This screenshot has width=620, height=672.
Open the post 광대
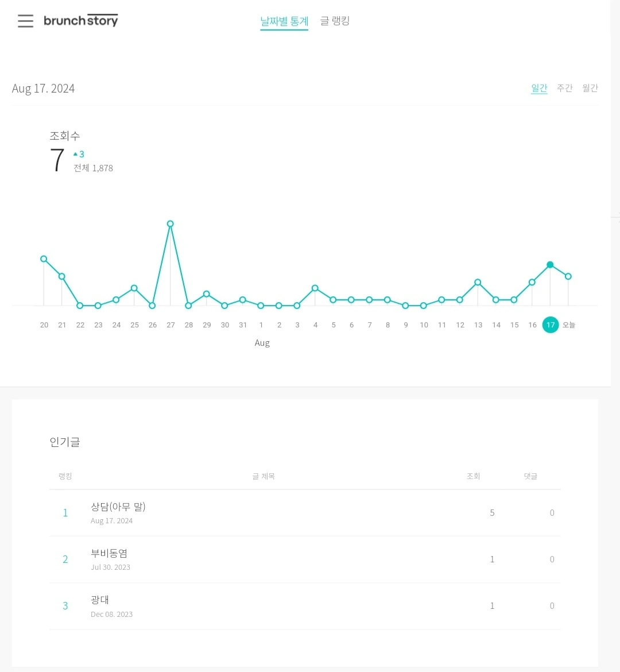click(100, 600)
